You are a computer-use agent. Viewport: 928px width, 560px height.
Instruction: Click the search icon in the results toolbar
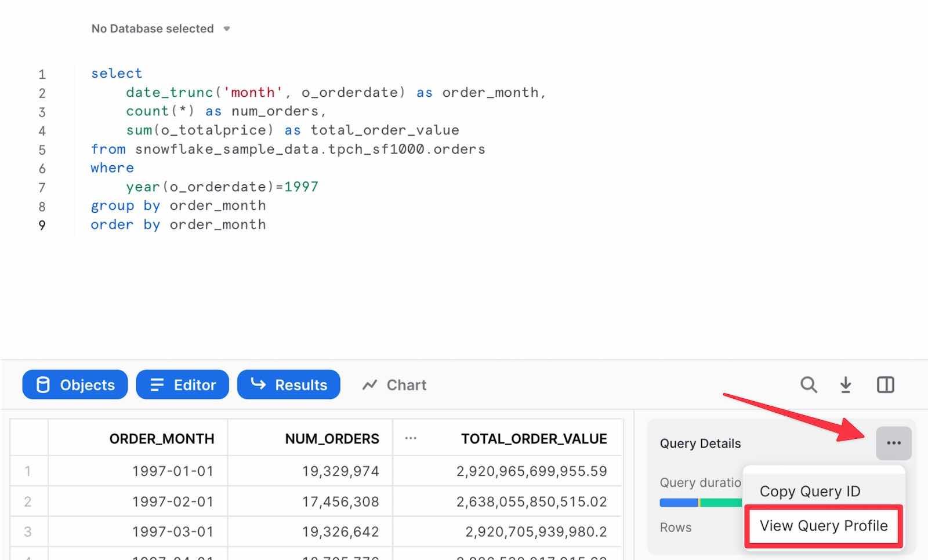tap(809, 384)
